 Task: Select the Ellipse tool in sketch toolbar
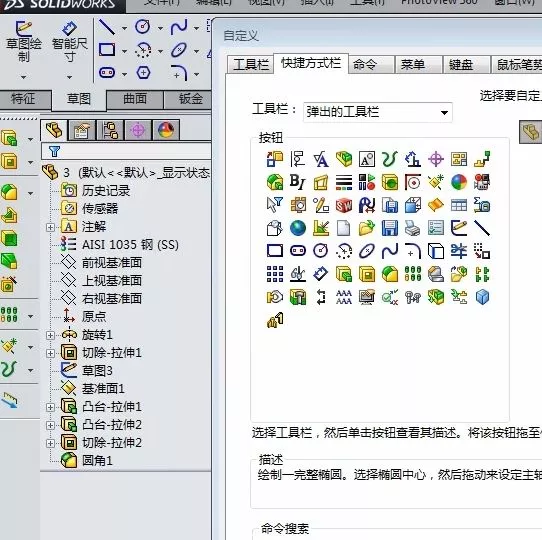click(x=179, y=50)
